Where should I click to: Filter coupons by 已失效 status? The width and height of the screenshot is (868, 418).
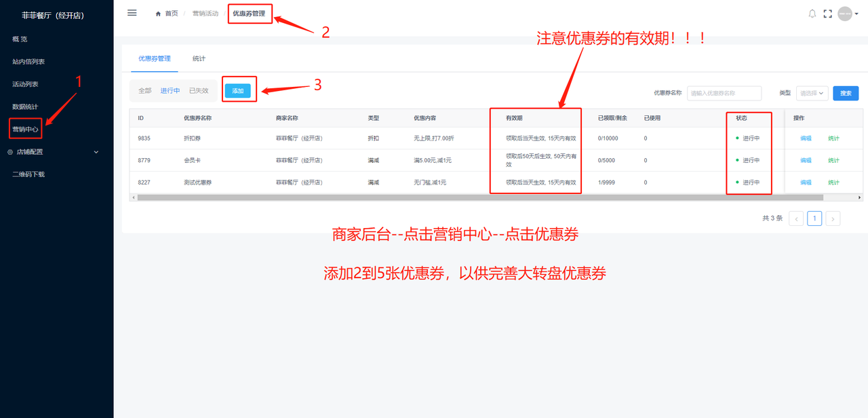(199, 91)
